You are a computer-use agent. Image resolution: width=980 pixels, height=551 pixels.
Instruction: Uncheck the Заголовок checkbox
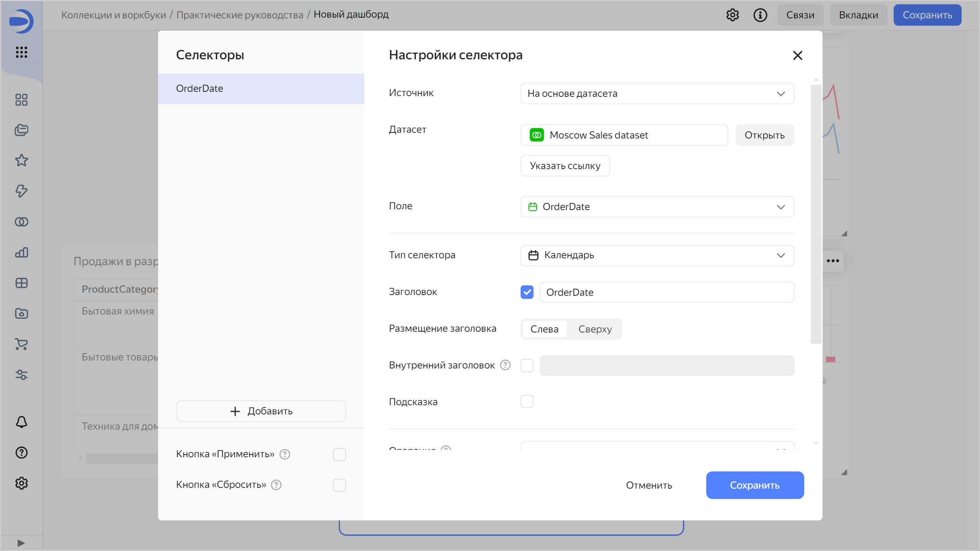tap(527, 292)
